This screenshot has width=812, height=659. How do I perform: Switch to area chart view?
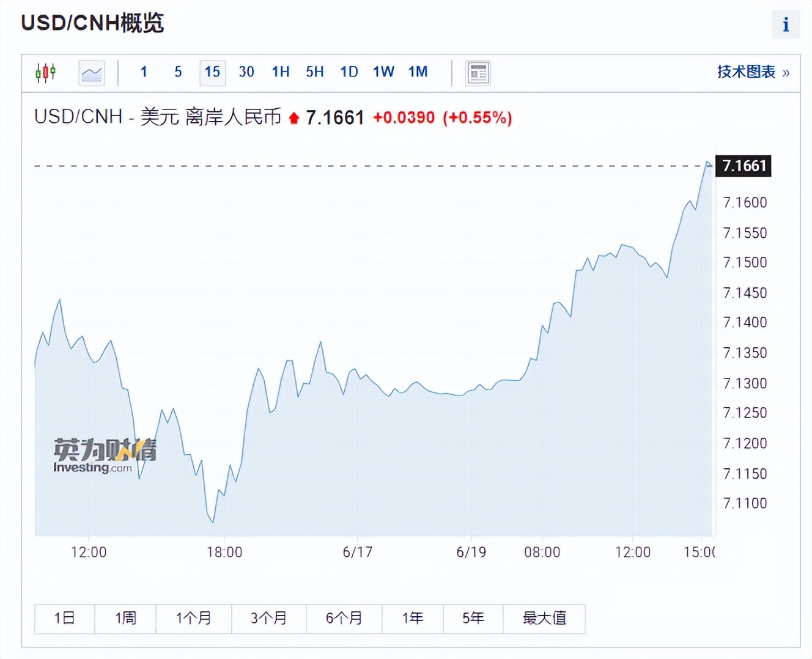[91, 72]
